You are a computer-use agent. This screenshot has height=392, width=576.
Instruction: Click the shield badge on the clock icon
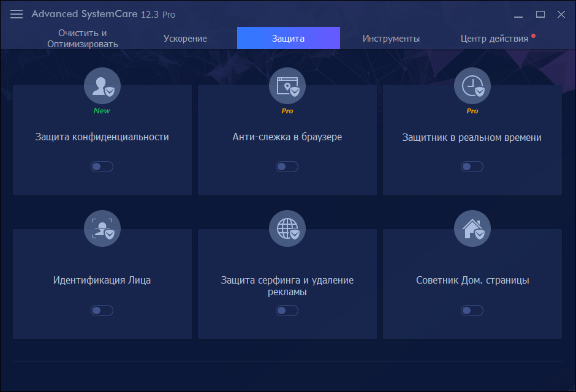point(481,93)
